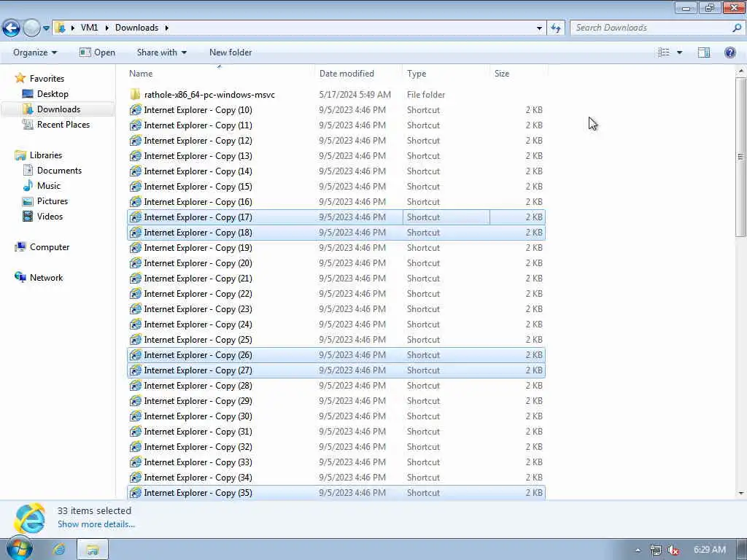Viewport: 747px width, 560px height.
Task: Click the Internet Explorer - Copy (17) shortcut icon
Action: point(135,217)
